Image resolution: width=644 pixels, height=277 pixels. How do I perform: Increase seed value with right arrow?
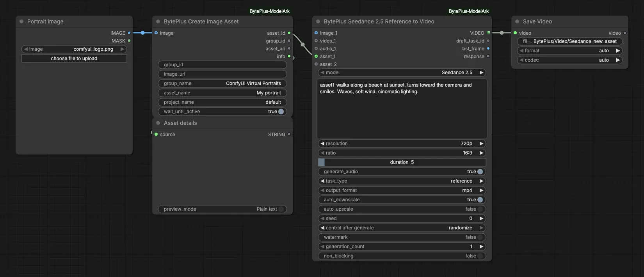[x=481, y=218]
